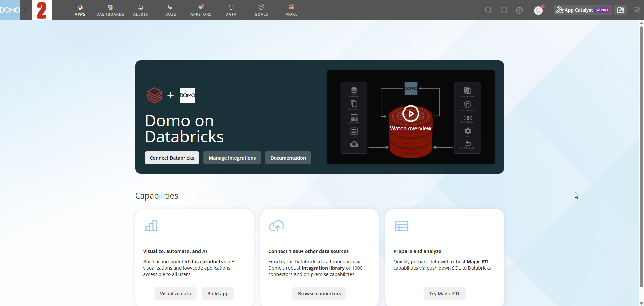The image size is (644, 306).
Task: Launch App Catalyst PRO
Action: (x=583, y=10)
